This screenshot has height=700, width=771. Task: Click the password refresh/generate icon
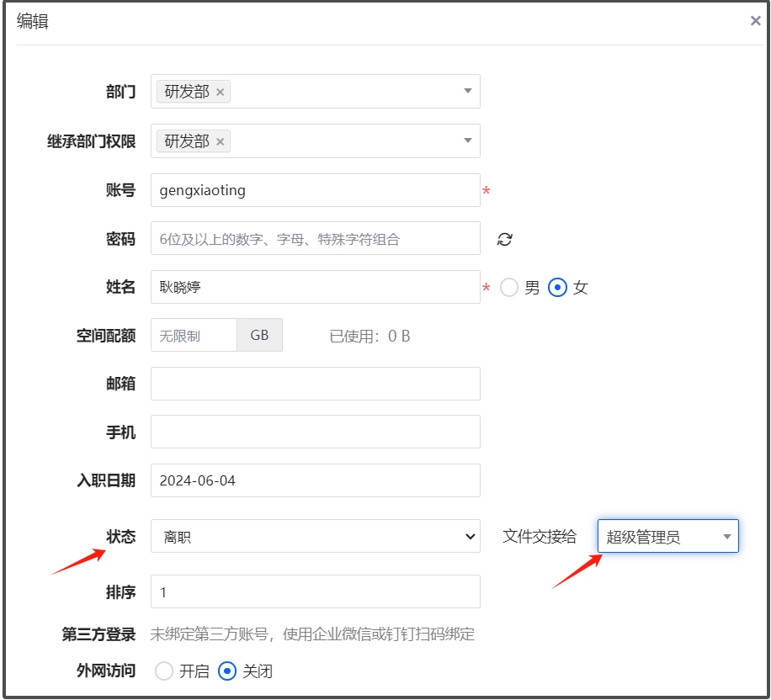coord(504,239)
